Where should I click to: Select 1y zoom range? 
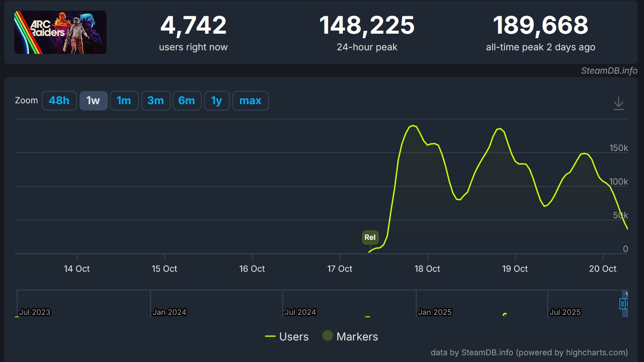[217, 101]
